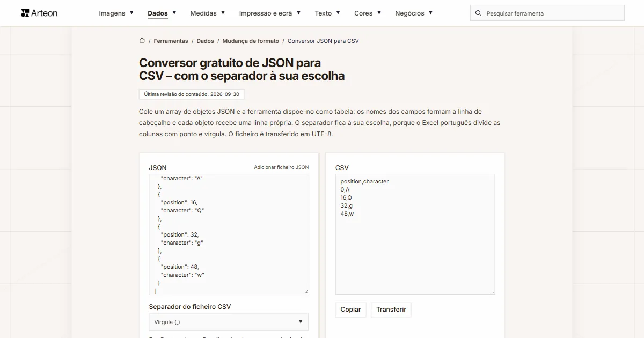644x338 pixels.
Task: Expand the arrow next to Texto
Action: [338, 12]
